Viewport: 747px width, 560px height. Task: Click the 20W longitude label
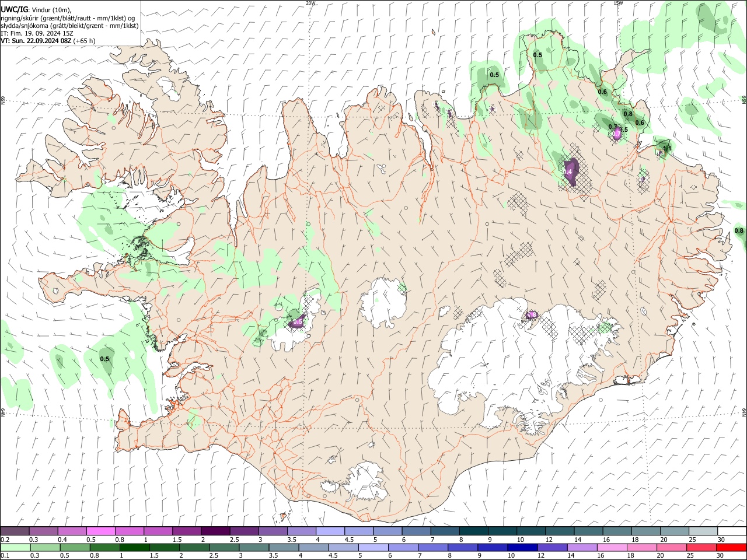tap(310, 3)
